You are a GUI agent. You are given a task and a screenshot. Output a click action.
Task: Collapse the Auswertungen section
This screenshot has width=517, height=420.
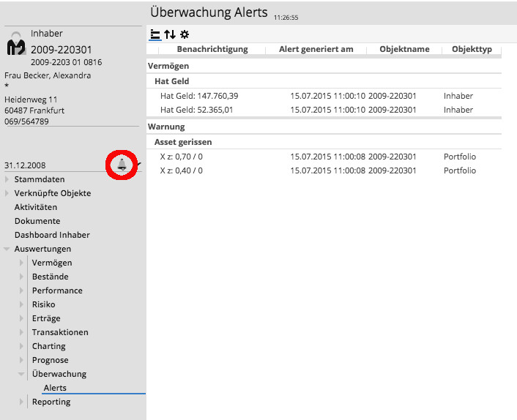click(x=7, y=249)
